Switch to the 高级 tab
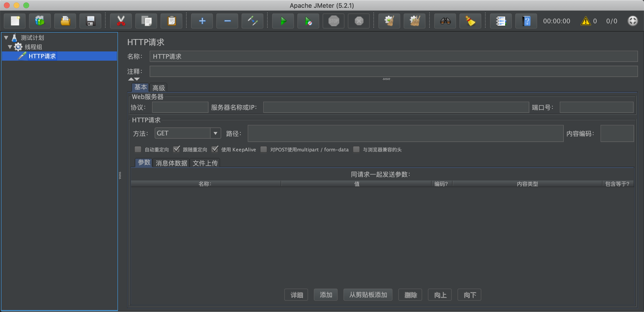 coord(158,88)
